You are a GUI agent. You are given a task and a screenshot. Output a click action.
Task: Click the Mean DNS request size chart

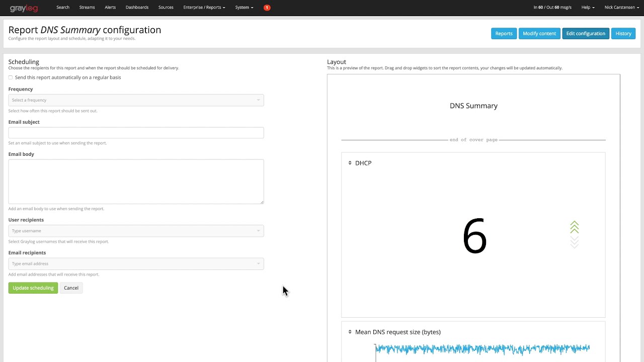point(482,349)
